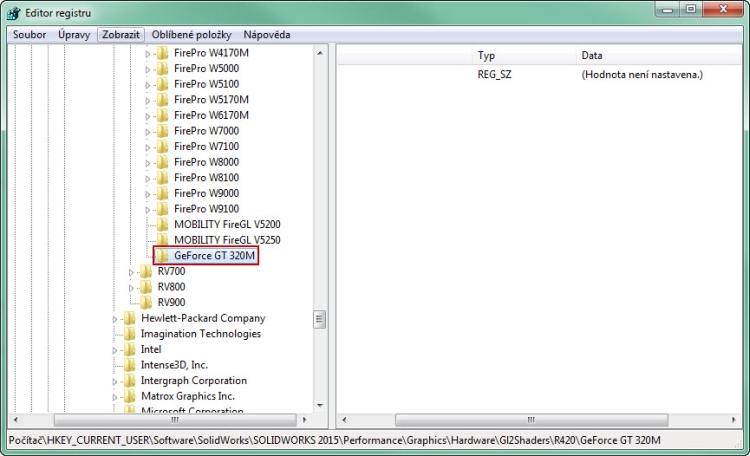Expand the FirePro W9100 key
The width and height of the screenshot is (750, 456).
point(148,210)
